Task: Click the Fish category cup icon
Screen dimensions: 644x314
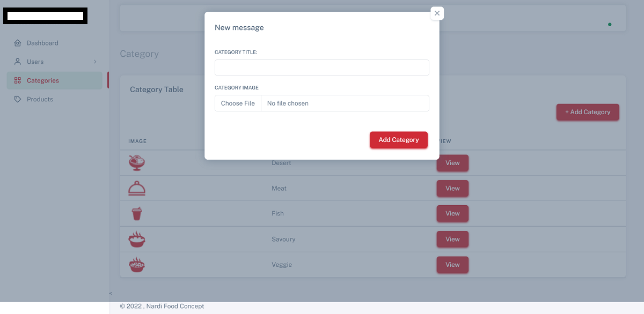Action: pyautogui.click(x=137, y=213)
